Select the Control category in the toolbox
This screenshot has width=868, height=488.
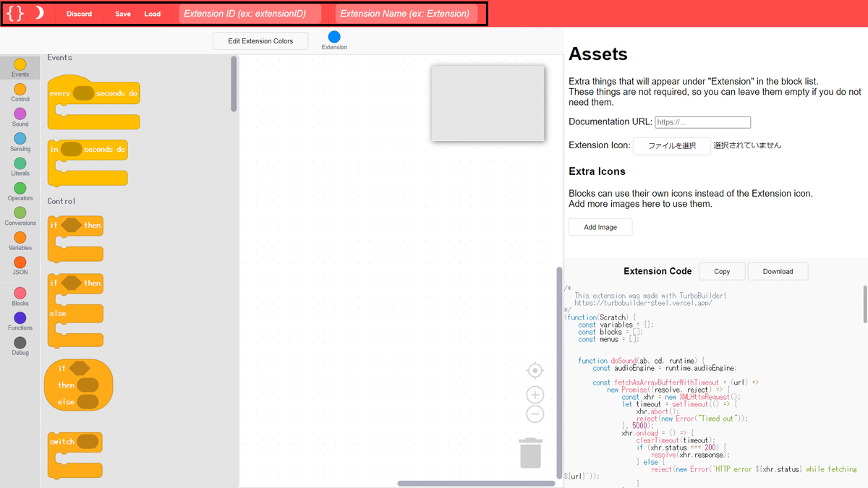(x=20, y=93)
